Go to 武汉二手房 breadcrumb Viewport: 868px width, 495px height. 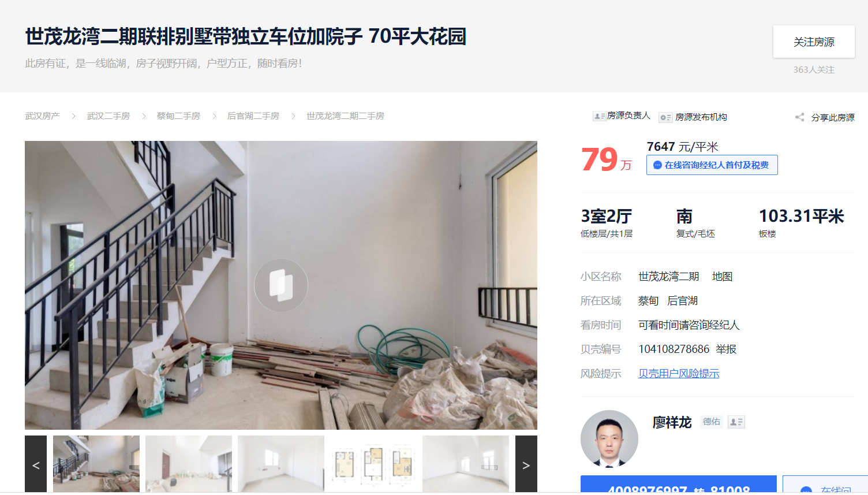[108, 116]
